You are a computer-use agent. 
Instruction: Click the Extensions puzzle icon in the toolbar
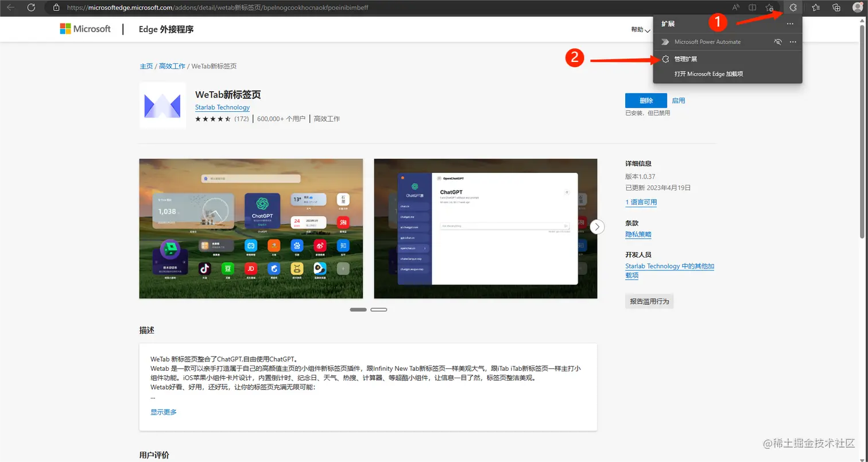click(793, 7)
